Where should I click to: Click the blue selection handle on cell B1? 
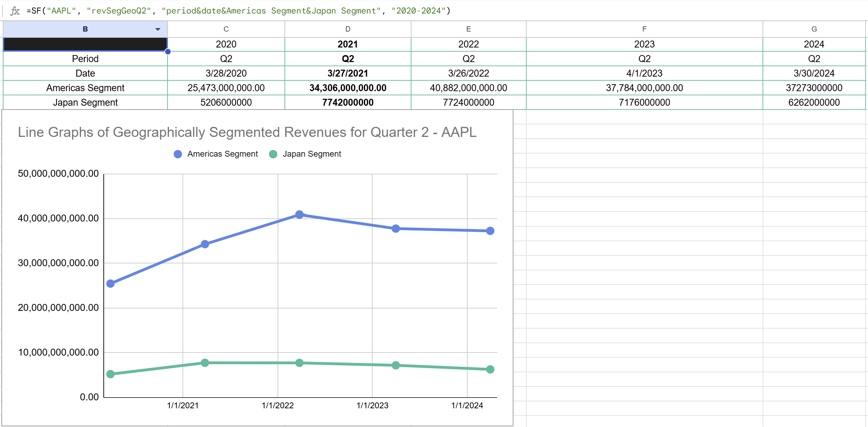(x=168, y=51)
